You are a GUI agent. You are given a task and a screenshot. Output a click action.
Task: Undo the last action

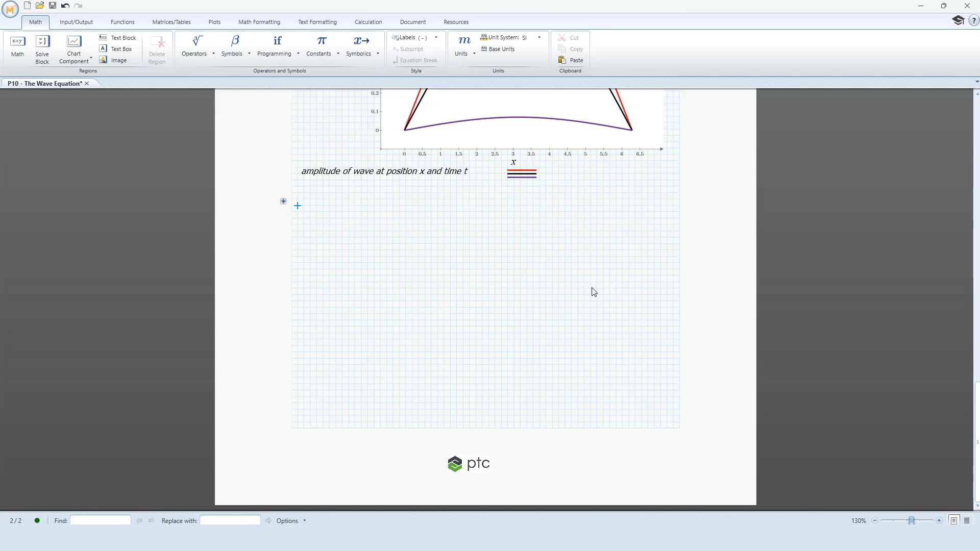pos(65,6)
